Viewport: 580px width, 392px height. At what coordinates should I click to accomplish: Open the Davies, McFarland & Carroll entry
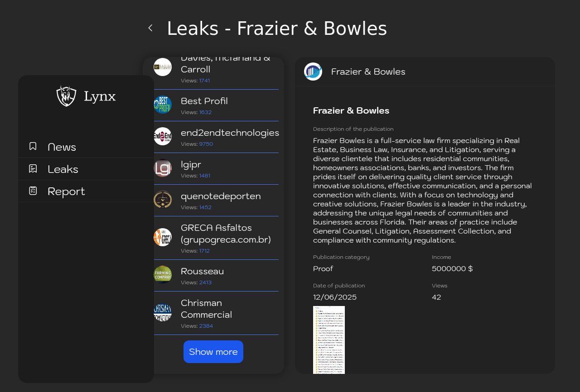(216, 72)
